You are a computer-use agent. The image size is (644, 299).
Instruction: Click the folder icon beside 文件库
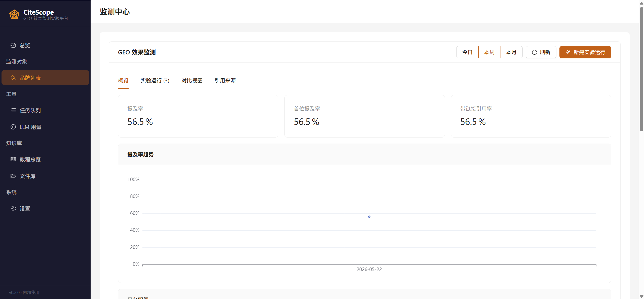click(13, 176)
